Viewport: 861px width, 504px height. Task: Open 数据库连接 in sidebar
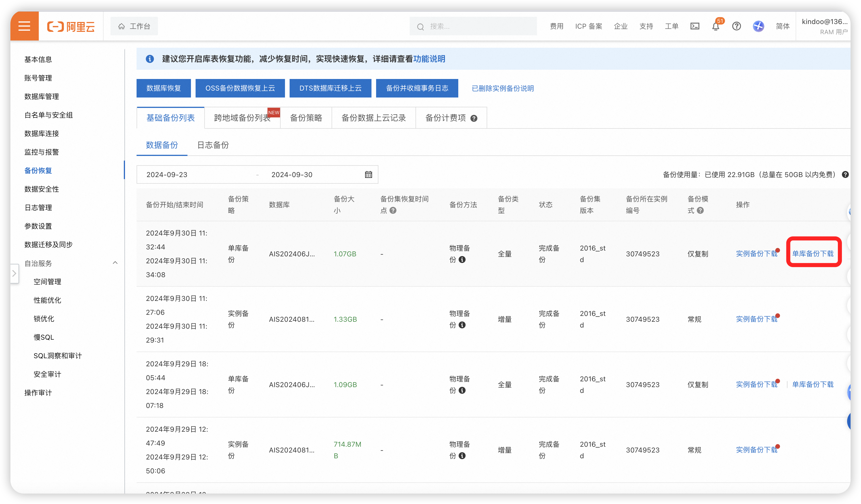point(41,133)
